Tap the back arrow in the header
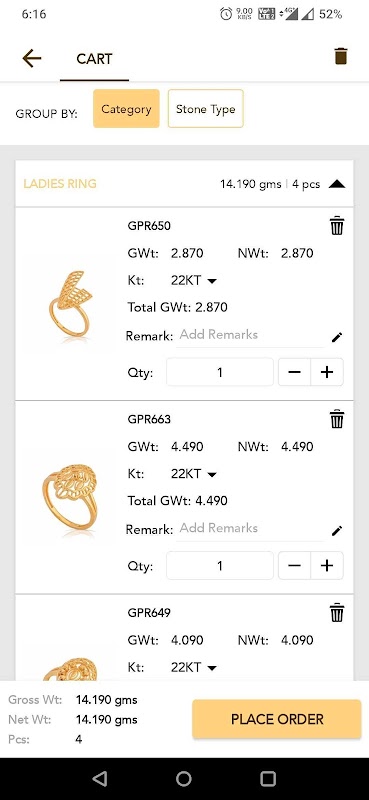 [32, 58]
